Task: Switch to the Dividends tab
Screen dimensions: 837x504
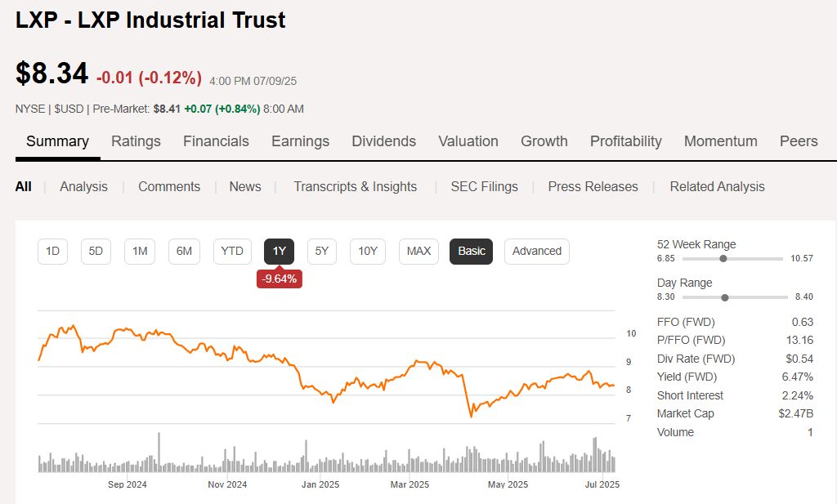Action: (383, 140)
